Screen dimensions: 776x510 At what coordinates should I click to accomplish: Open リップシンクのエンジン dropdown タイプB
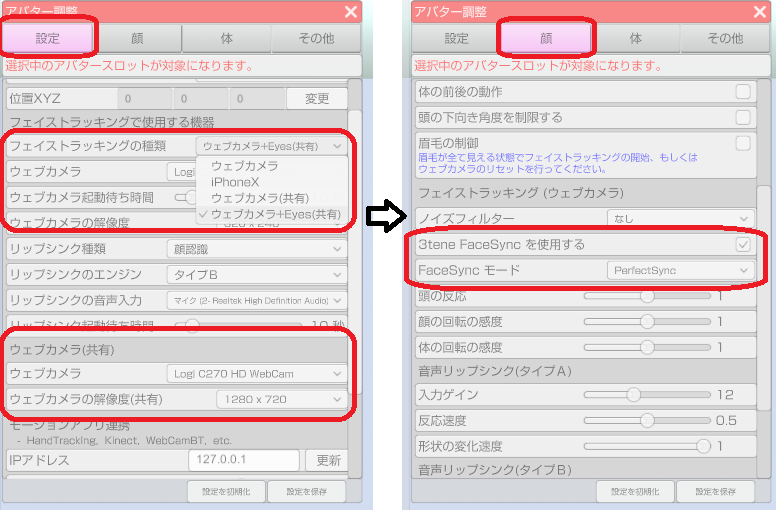(x=257, y=275)
